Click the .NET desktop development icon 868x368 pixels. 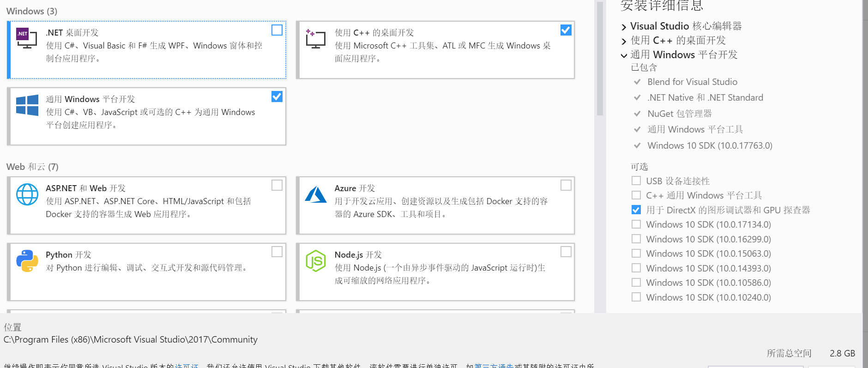pyautogui.click(x=26, y=38)
